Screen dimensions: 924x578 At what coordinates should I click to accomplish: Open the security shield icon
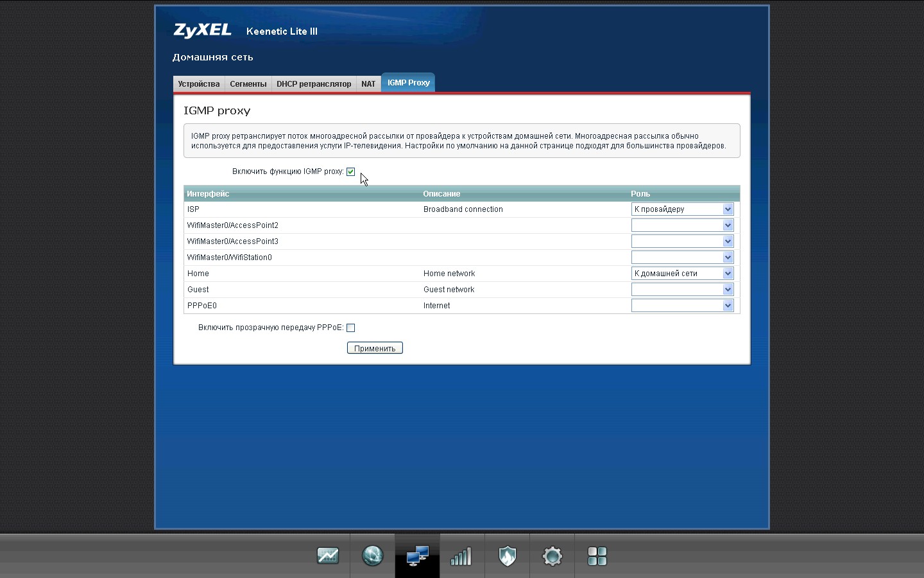[507, 556]
